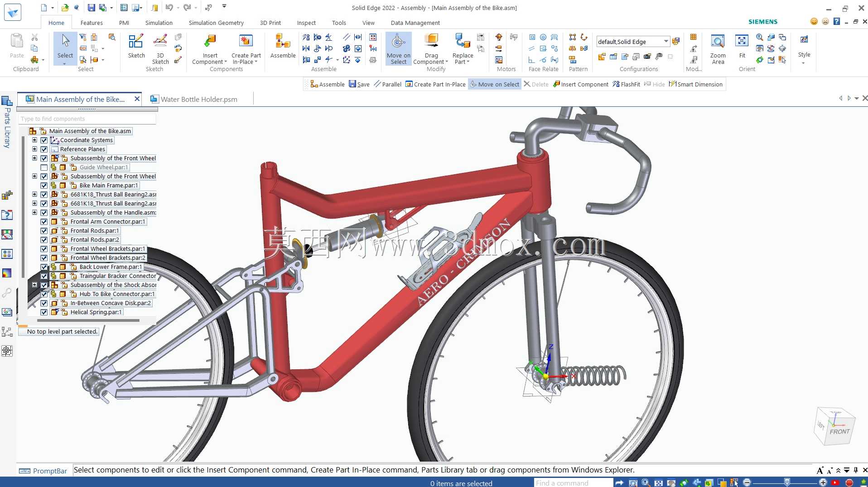Image resolution: width=868 pixels, height=487 pixels.
Task: Click the PathFinder horizontal scrollbar
Action: pos(88,320)
